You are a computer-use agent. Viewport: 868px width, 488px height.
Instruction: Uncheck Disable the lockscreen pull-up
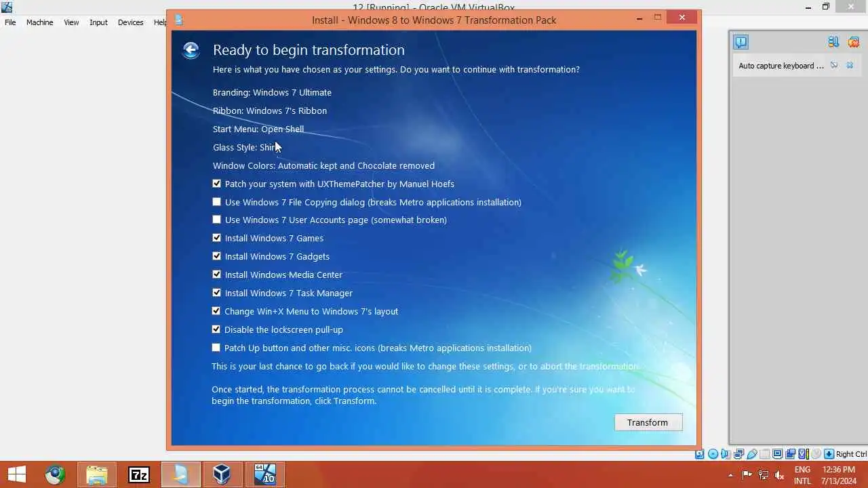click(216, 329)
